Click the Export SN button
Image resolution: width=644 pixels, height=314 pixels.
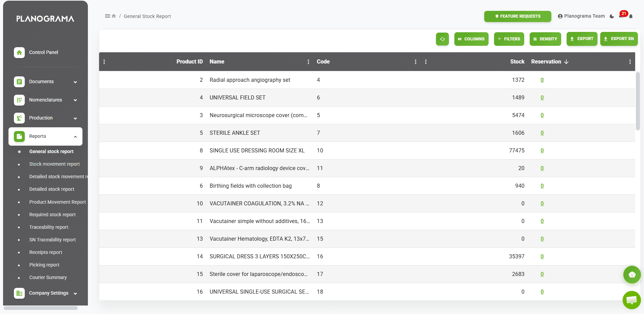(619, 39)
